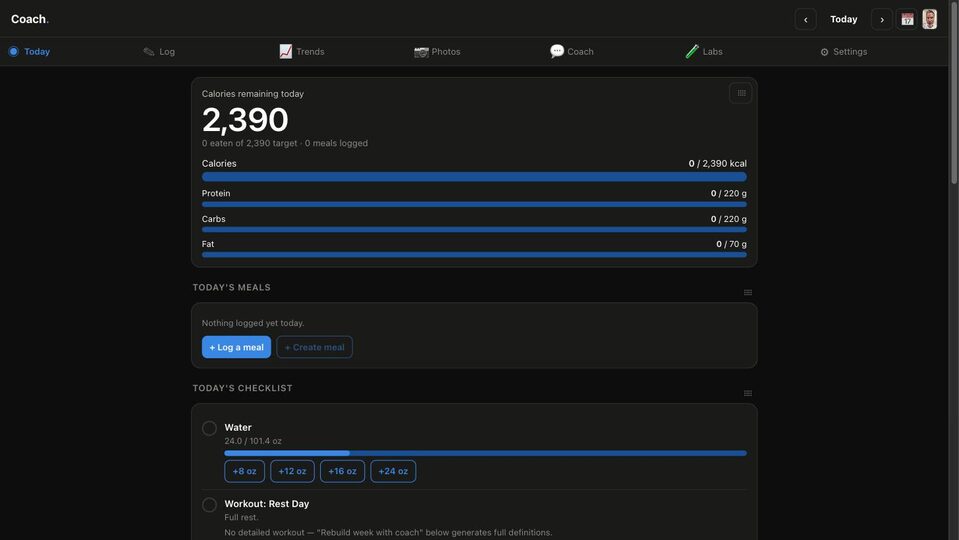Image resolution: width=959 pixels, height=540 pixels.
Task: Click the Log tab pencil icon
Action: coord(149,51)
